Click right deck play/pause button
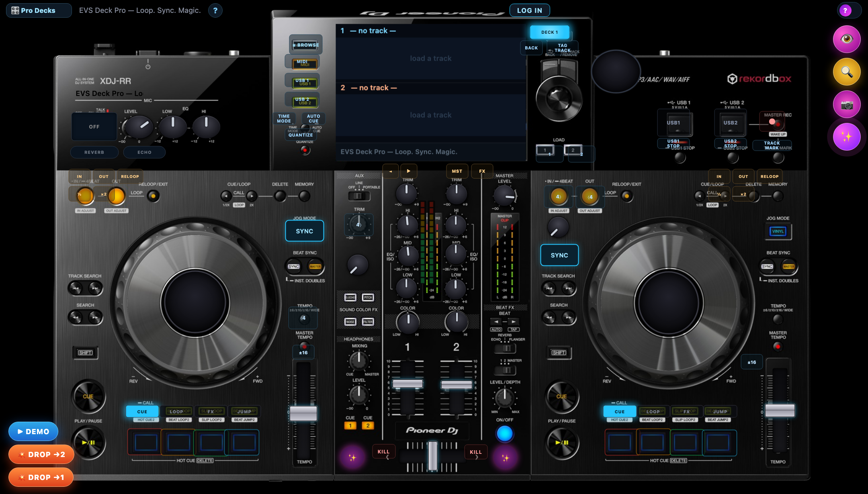The width and height of the screenshot is (868, 494). (562, 443)
